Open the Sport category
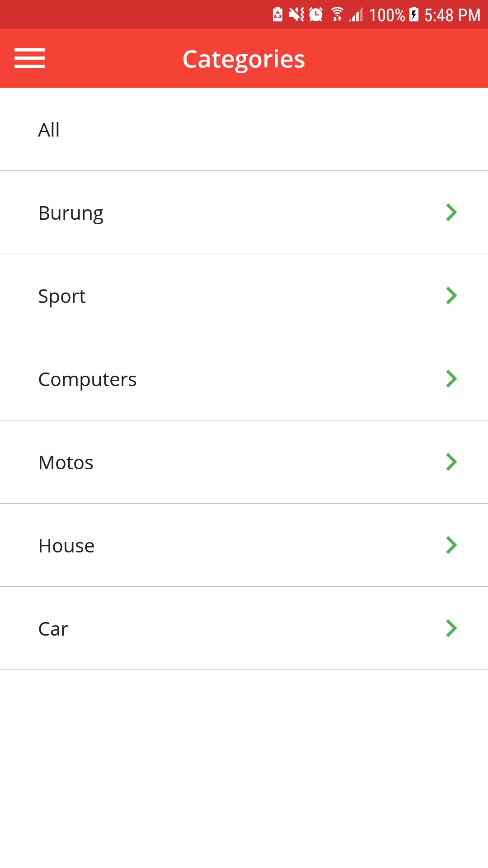This screenshot has width=488, height=868. (x=62, y=297)
